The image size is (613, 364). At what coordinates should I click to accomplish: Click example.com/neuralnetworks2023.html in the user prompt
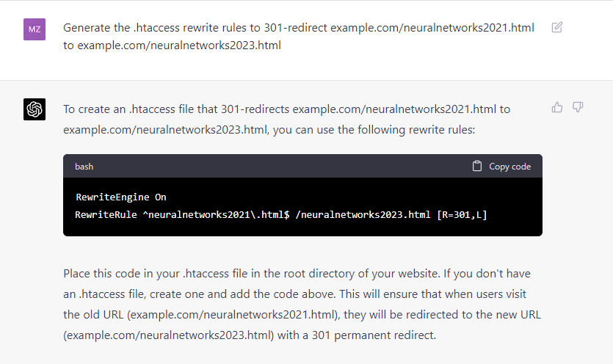[179, 45]
